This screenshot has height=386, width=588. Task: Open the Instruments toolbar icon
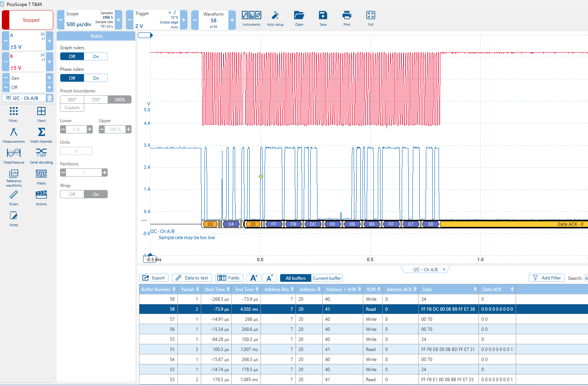[x=251, y=18]
